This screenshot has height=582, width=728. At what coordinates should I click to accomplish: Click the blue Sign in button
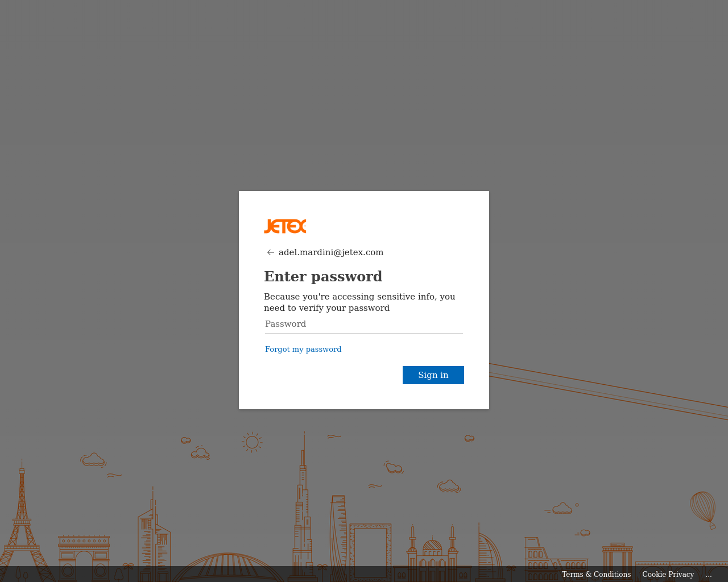pyautogui.click(x=433, y=375)
